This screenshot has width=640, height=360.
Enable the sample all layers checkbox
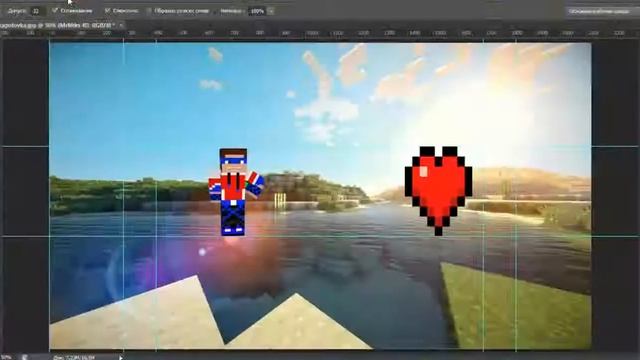(149, 11)
